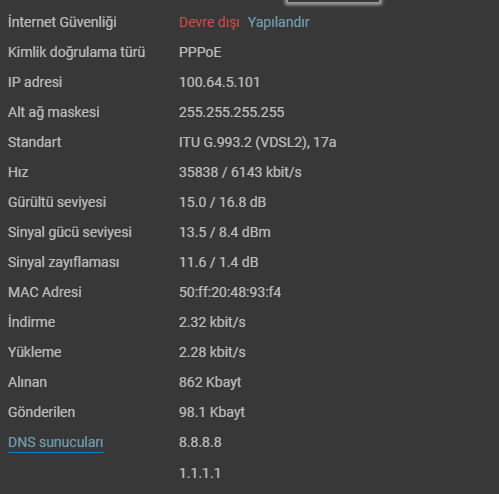Click the Yükleme rate 2.28 kbit/s
The width and height of the screenshot is (499, 494).
[212, 352]
